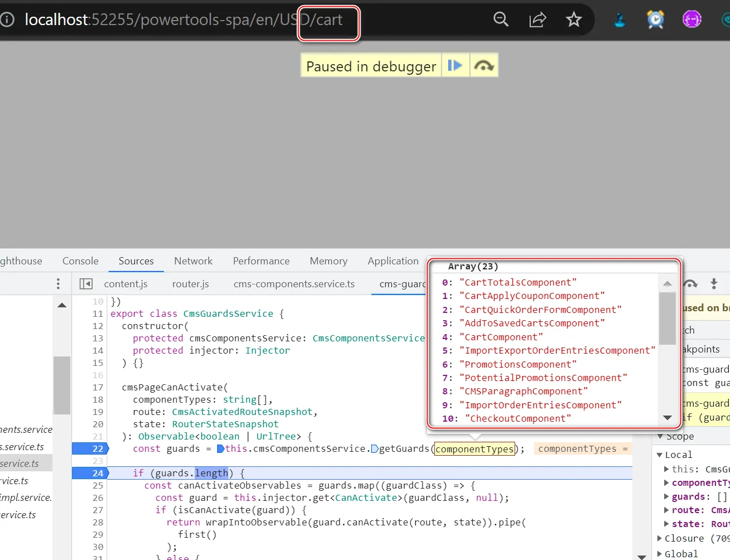Open cms-components.service.ts file tab

[x=294, y=284]
